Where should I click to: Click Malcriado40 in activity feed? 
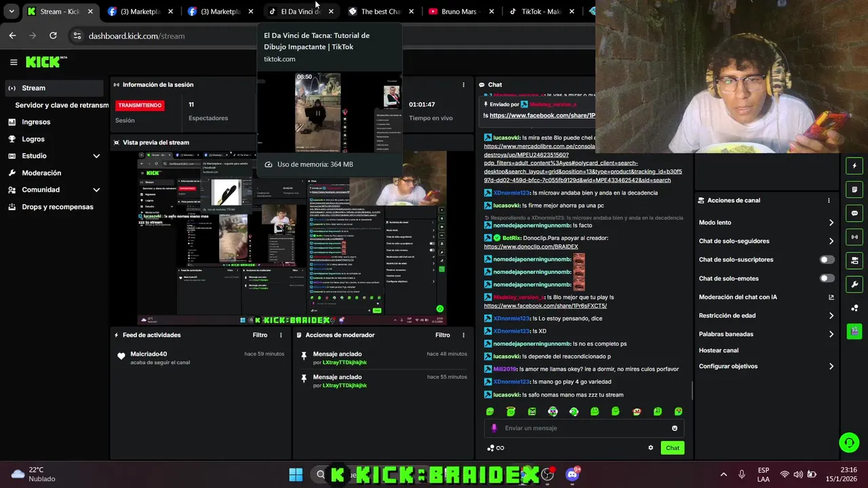click(x=149, y=354)
